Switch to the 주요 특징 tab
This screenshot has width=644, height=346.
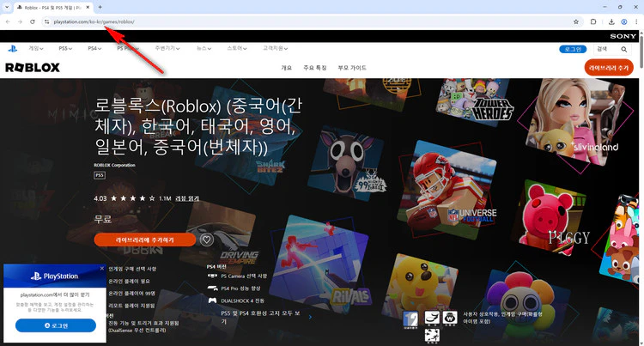coord(315,68)
